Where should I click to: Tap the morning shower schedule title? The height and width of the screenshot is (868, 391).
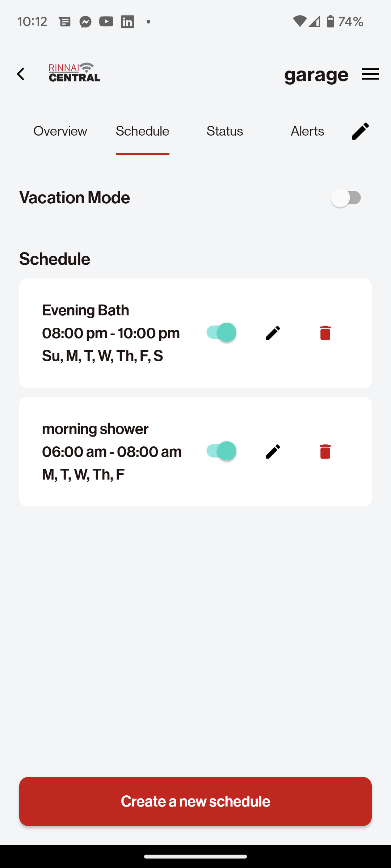95,429
